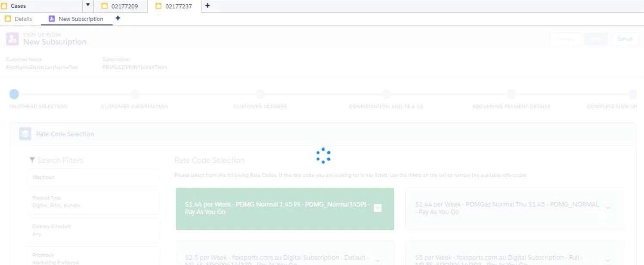Click the icon on tab 02177209
The width and height of the screenshot is (644, 265).
104,6
